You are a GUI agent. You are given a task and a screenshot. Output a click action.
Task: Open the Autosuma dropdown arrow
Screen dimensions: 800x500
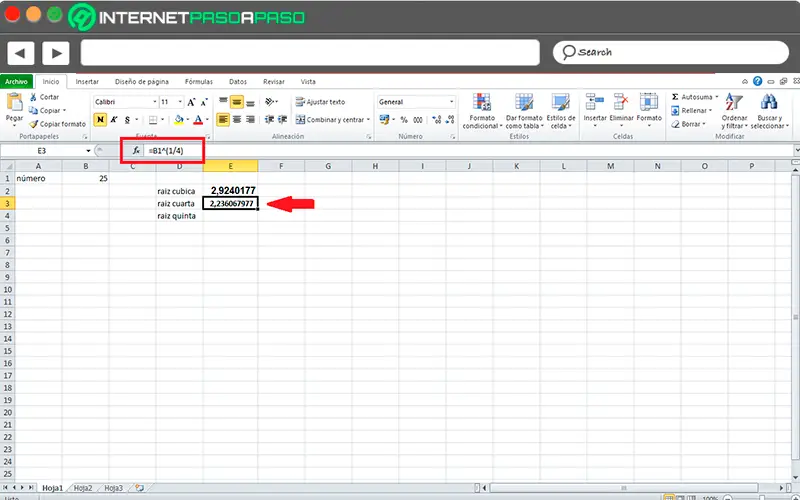(716, 97)
